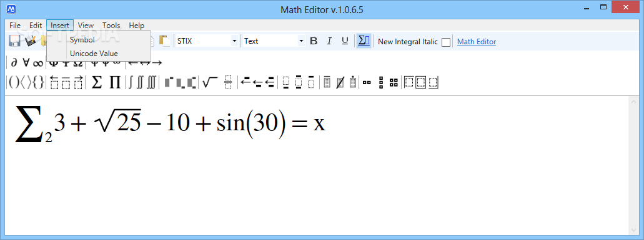The height and width of the screenshot is (240, 644).
Task: Insert the diagonal strikethrough box template
Action: [x=340, y=83]
